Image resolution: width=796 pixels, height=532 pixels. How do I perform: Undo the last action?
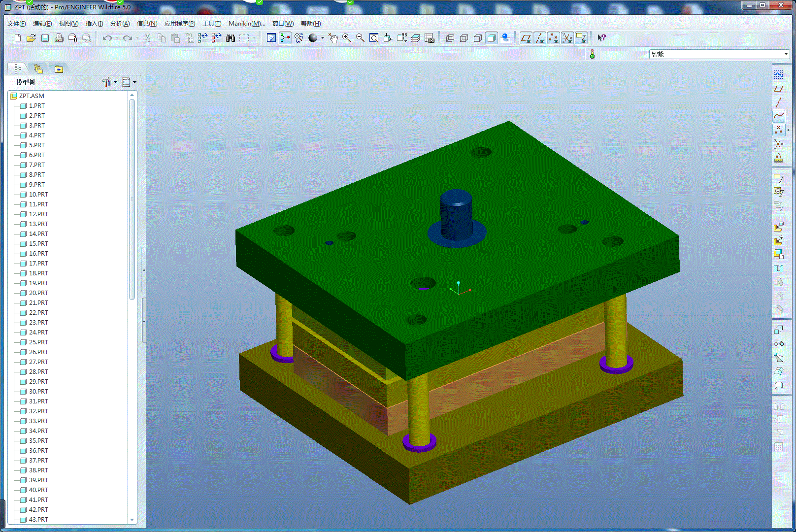[107, 38]
